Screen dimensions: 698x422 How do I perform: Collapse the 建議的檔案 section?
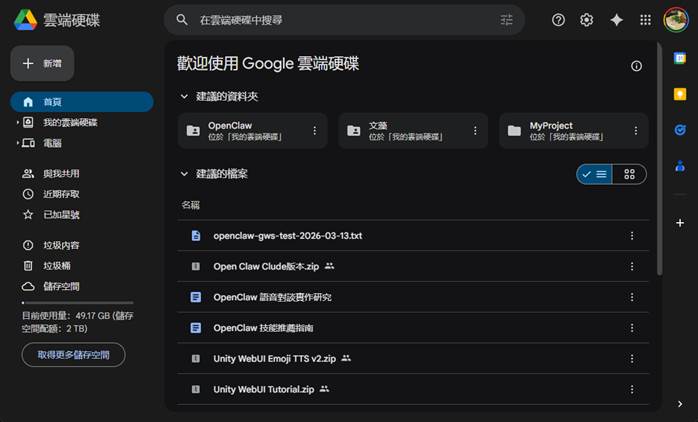click(x=183, y=174)
